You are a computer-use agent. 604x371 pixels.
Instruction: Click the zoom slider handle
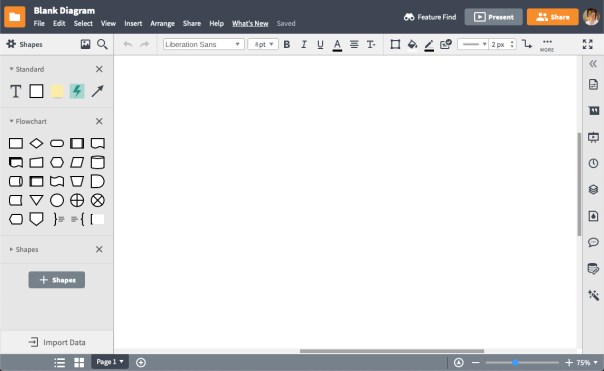coord(515,363)
